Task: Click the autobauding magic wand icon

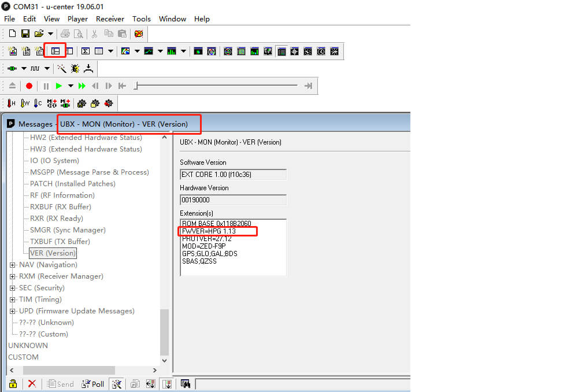Action: (61, 68)
